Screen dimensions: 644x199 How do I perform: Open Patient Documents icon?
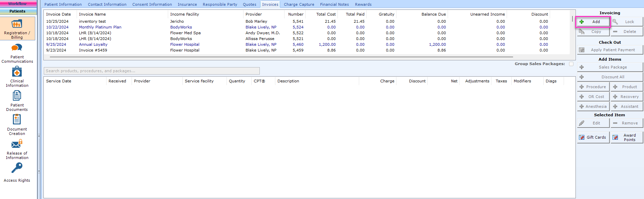click(17, 96)
